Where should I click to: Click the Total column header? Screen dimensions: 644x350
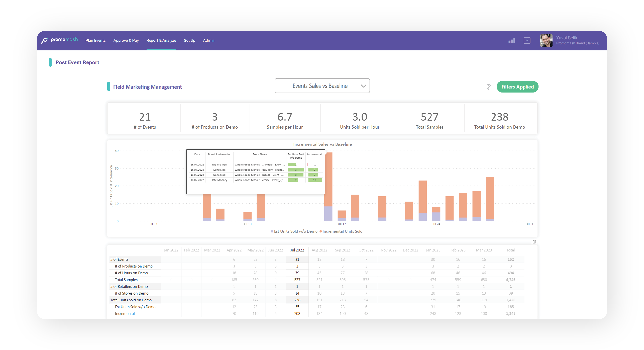pyautogui.click(x=511, y=250)
